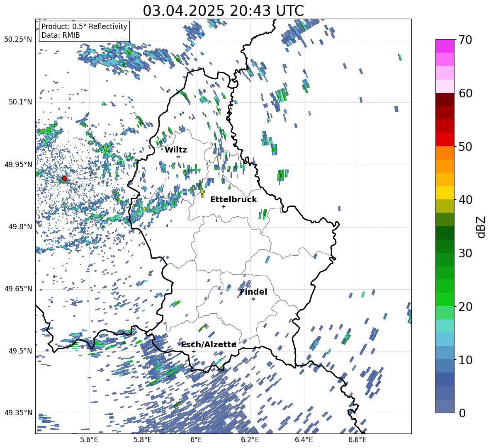
Task: Click the light blue colorbar swatch near 10
Action: (x=445, y=353)
